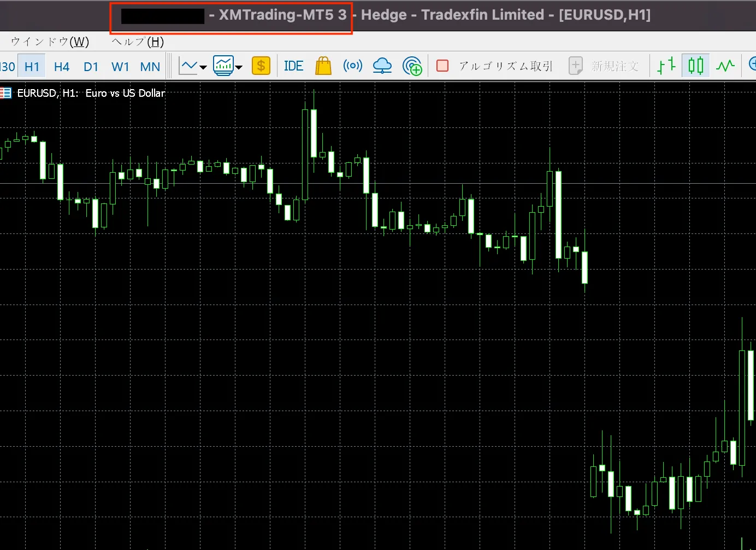
Task: Expand the chart type dropdown arrow
Action: coord(203,67)
